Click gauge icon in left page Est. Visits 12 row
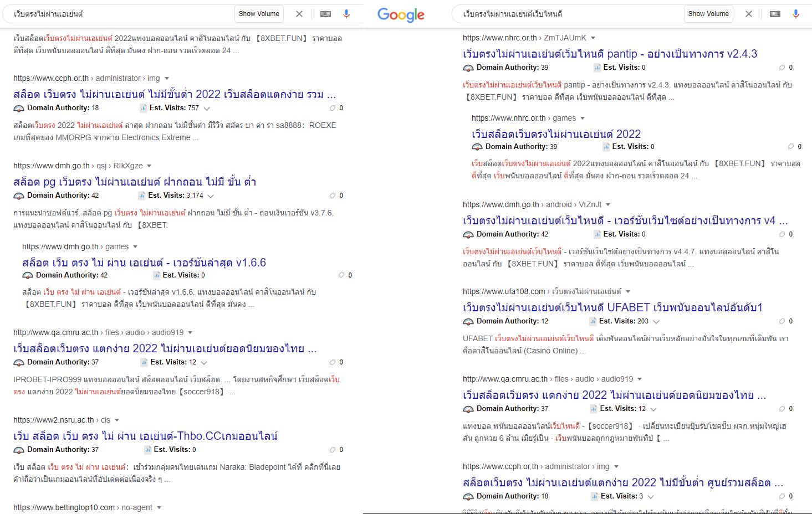812x514 pixels. pos(19,363)
